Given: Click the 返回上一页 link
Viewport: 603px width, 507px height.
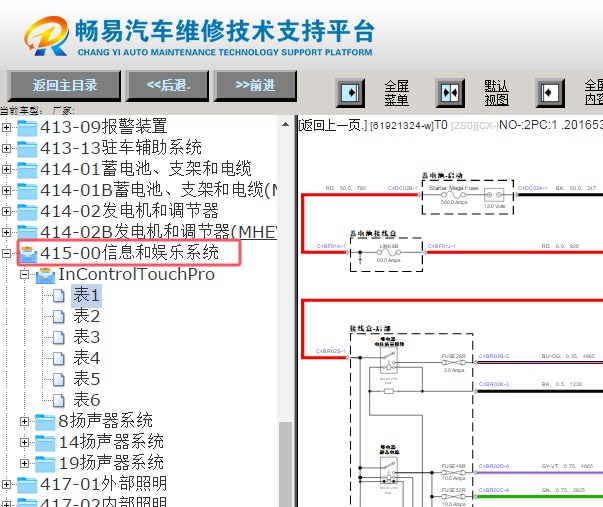Looking at the screenshot, I should point(333,125).
